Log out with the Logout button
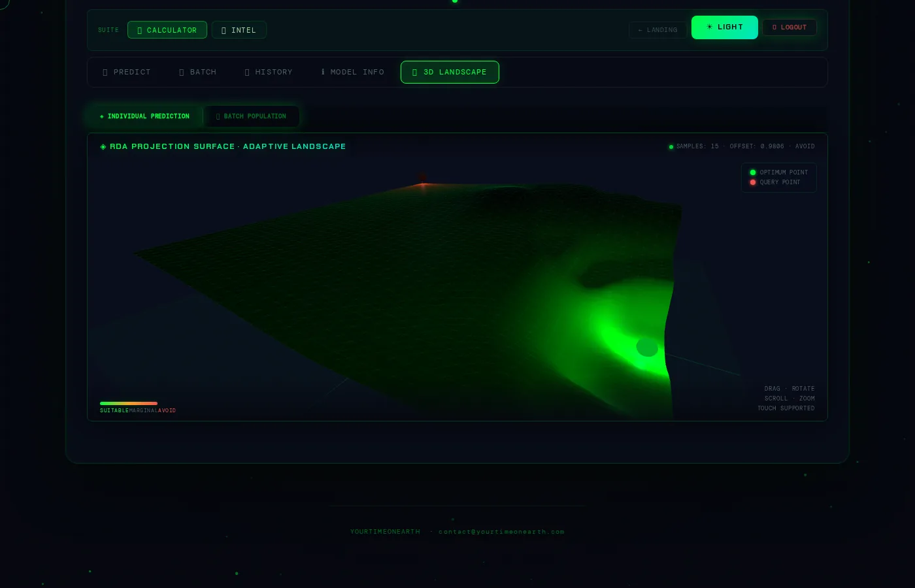Screen dimensions: 915x588 790,27
